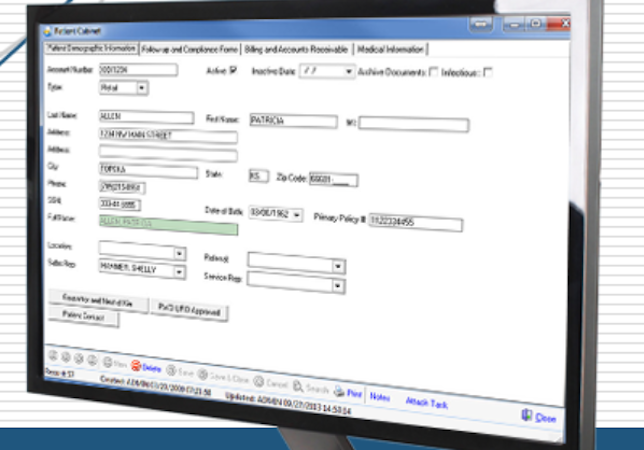Enable the Archive Documents checkbox
Image resolution: width=644 pixels, height=450 pixels.
point(434,72)
